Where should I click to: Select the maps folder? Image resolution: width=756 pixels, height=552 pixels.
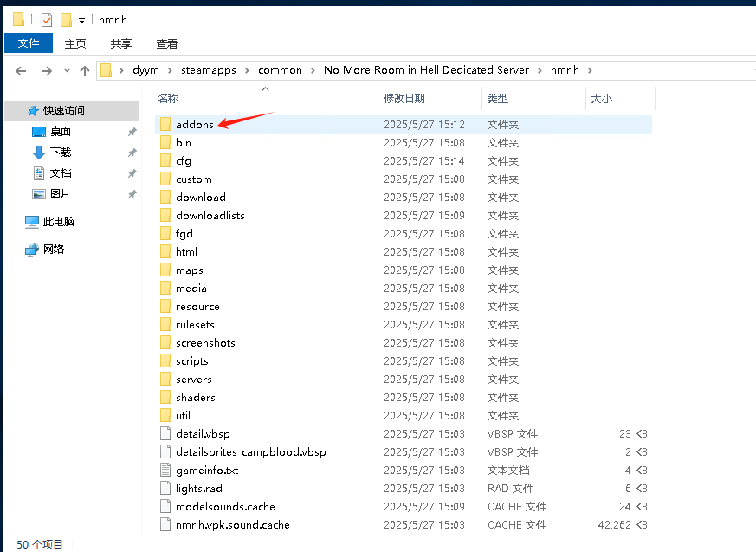(x=189, y=270)
